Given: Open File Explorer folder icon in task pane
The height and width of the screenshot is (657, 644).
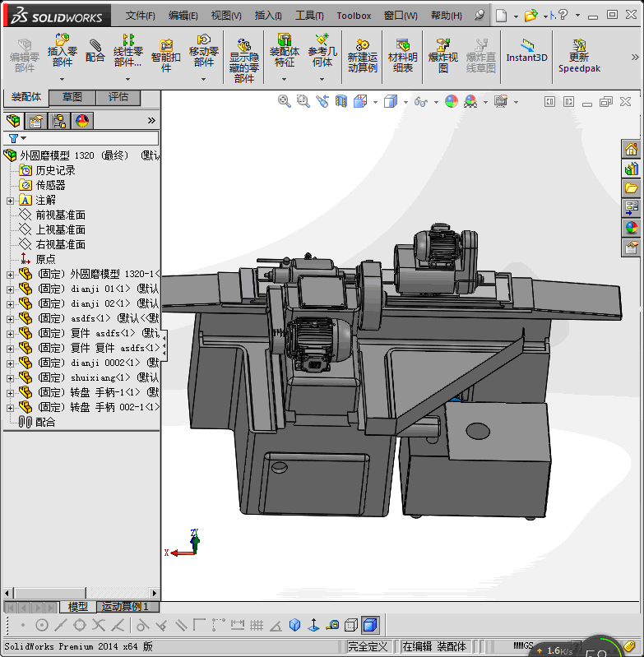Looking at the screenshot, I should (x=631, y=188).
